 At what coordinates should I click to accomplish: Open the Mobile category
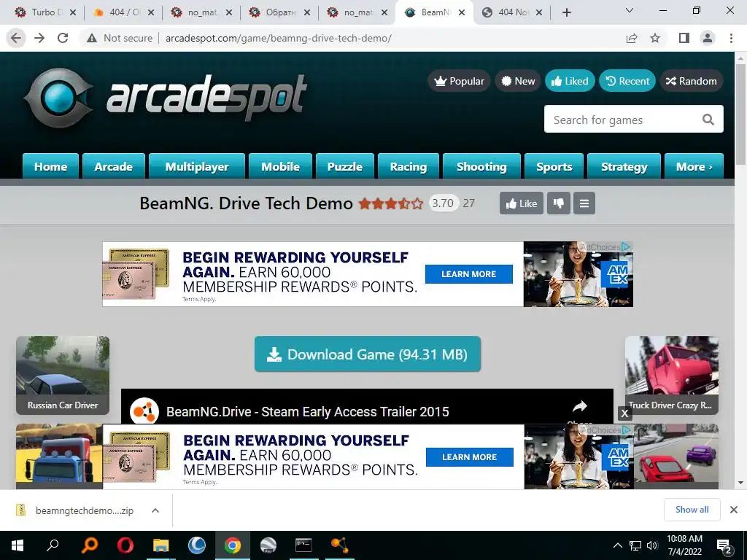click(280, 166)
